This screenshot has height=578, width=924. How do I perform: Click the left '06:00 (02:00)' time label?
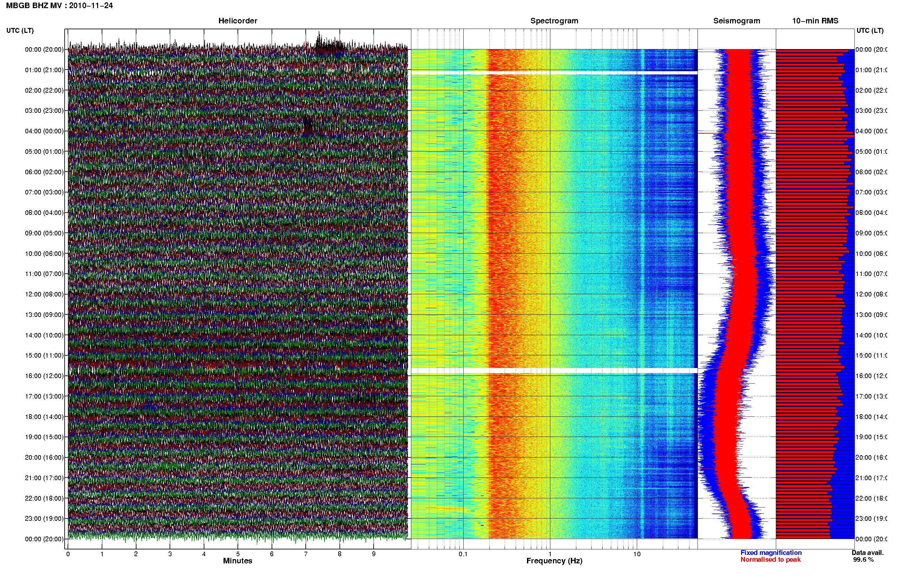click(x=44, y=172)
